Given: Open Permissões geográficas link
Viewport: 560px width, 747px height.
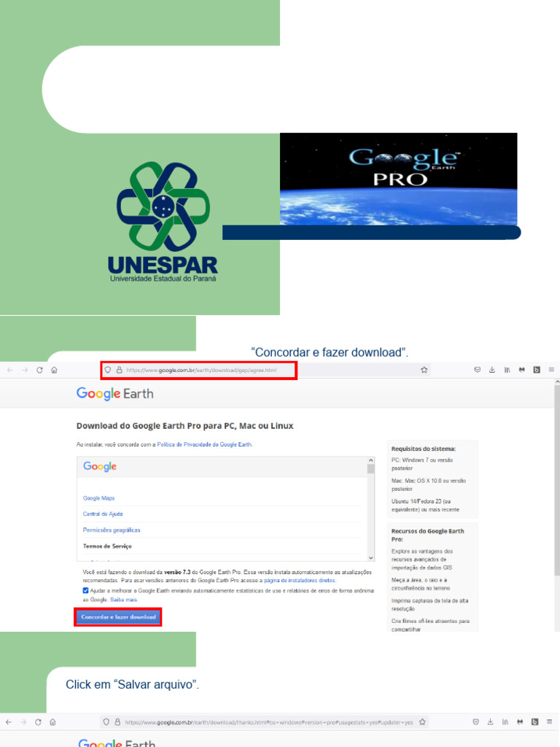Looking at the screenshot, I should (x=112, y=530).
